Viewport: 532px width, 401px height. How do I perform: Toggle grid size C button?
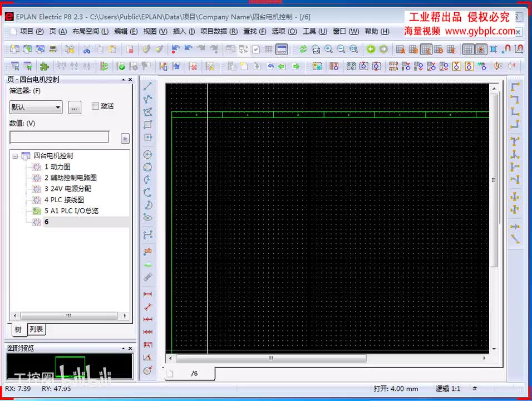tap(426, 50)
